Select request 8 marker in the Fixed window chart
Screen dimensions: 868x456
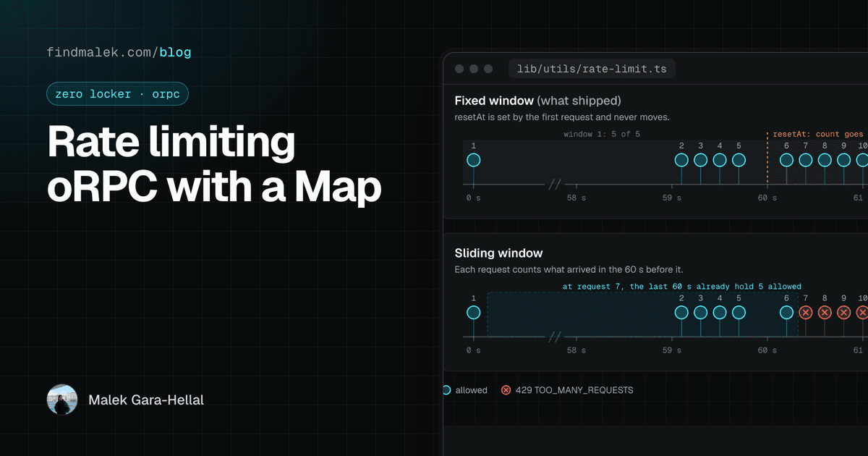[825, 160]
